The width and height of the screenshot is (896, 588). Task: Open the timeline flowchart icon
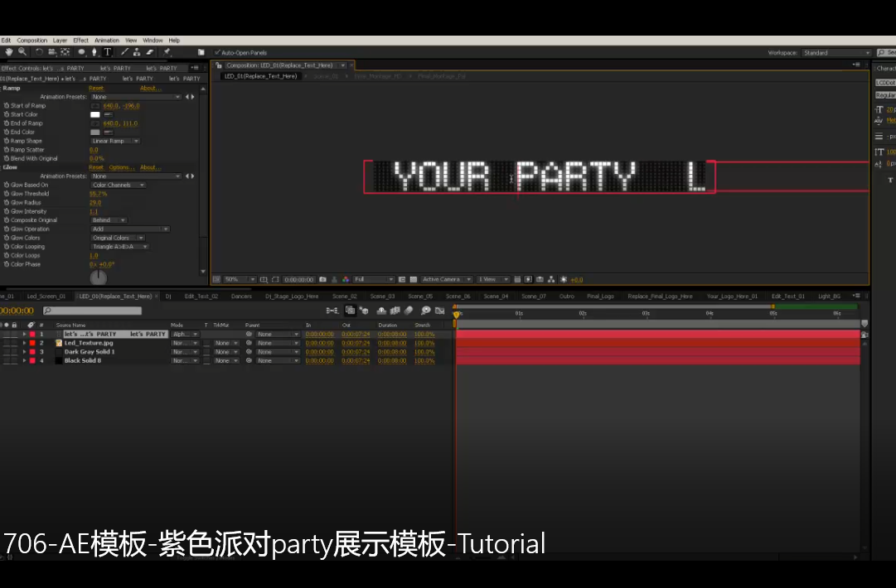[551, 280]
